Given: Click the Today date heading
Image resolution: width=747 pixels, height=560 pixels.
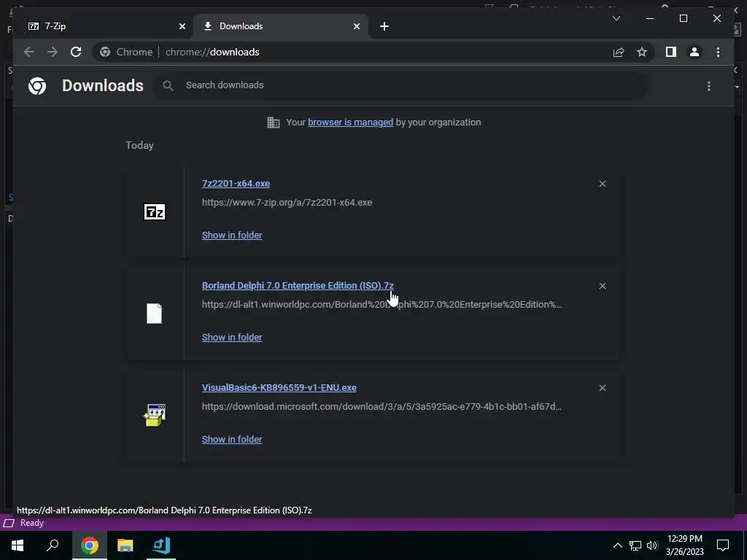Looking at the screenshot, I should [x=139, y=145].
